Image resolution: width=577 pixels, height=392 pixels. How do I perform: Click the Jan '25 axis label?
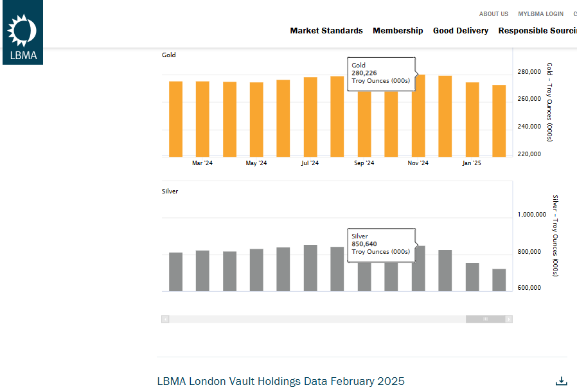coord(472,163)
